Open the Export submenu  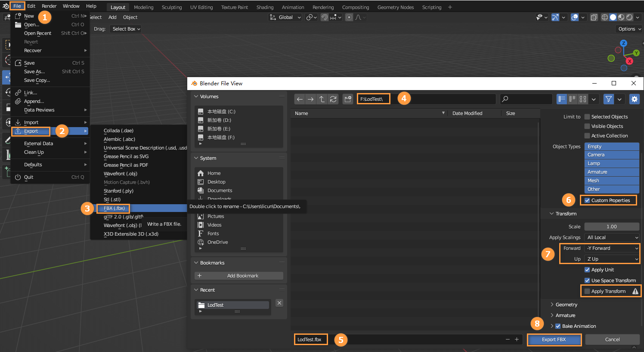pyautogui.click(x=50, y=131)
